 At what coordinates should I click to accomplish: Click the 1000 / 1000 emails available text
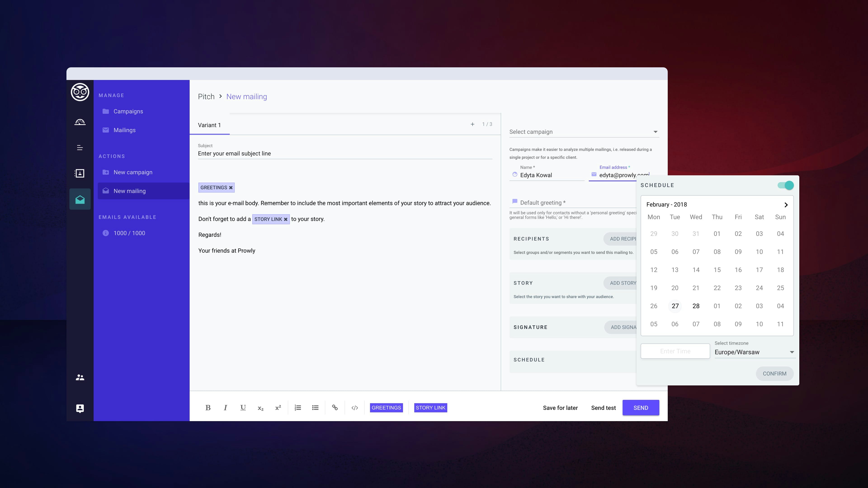click(x=129, y=233)
